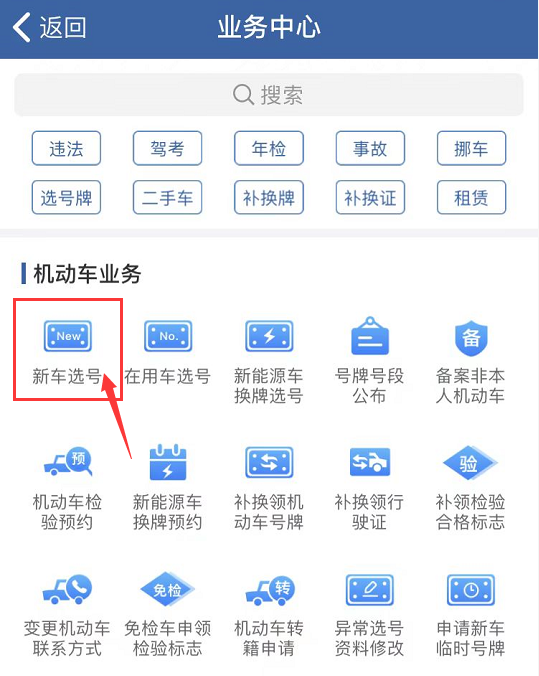Image resolution: width=539 pixels, height=676 pixels.
Task: Select the 新能源车换牌选号 lightning plate icon
Action: pyautogui.click(x=269, y=336)
